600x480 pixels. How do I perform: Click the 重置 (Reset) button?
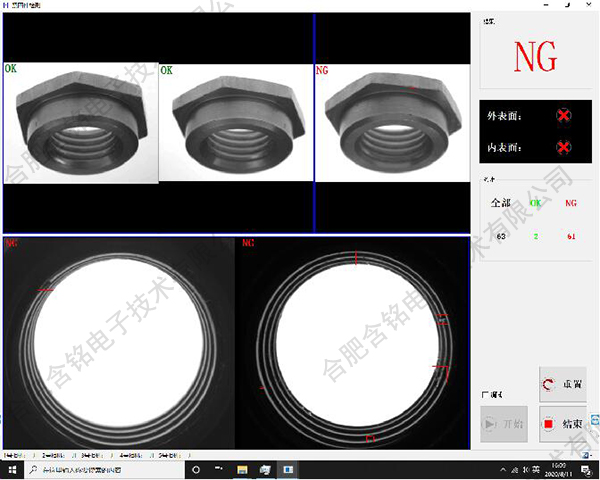[562, 384]
